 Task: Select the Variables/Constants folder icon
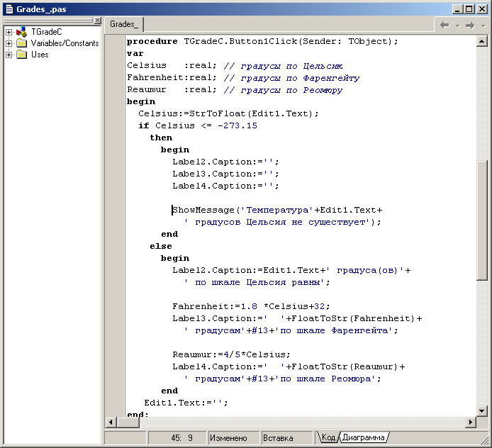22,43
